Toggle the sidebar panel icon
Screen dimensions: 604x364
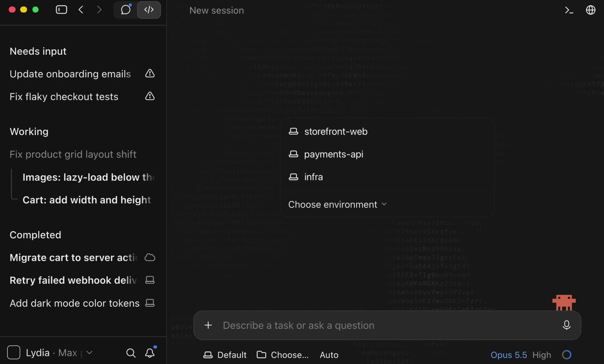[61, 10]
